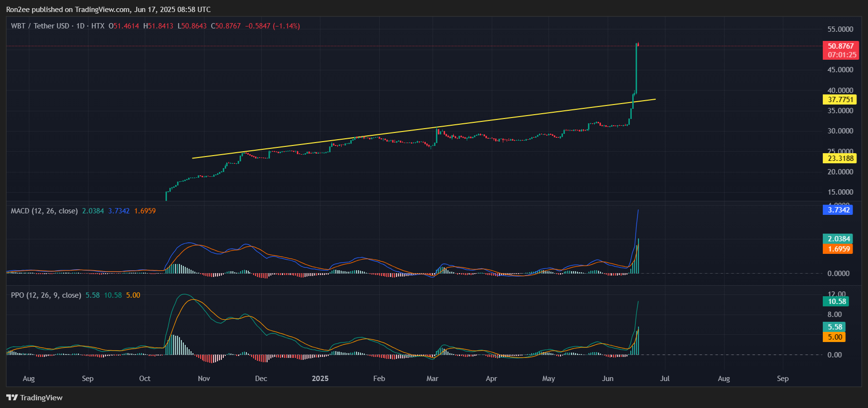Viewport: 868px width, 408px height.
Task: Click the Jul label on time axis
Action: 664,379
